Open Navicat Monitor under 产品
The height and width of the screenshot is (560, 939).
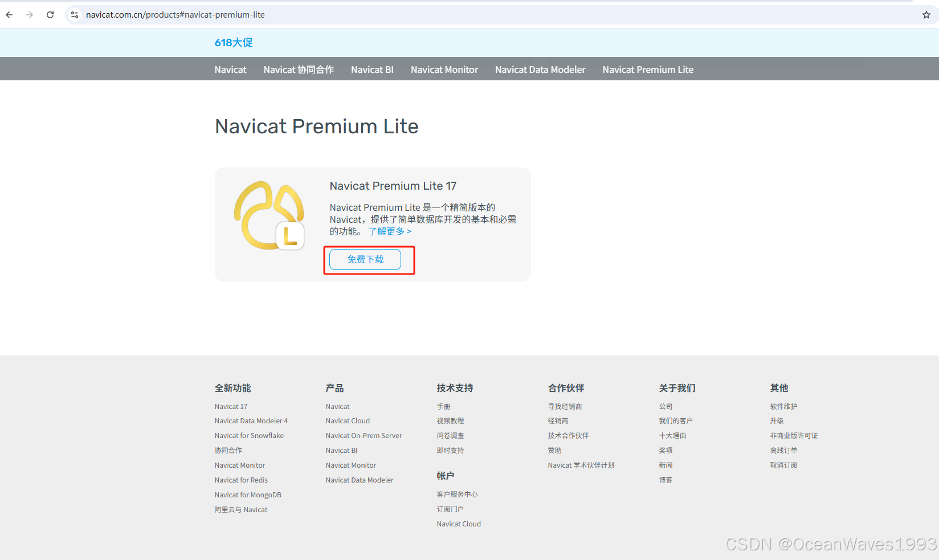pyautogui.click(x=350, y=465)
